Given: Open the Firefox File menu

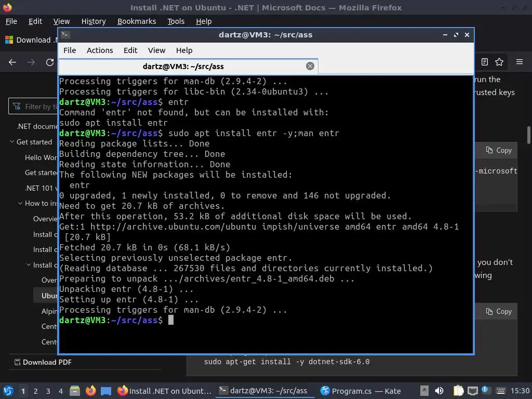Looking at the screenshot, I should point(11,21).
